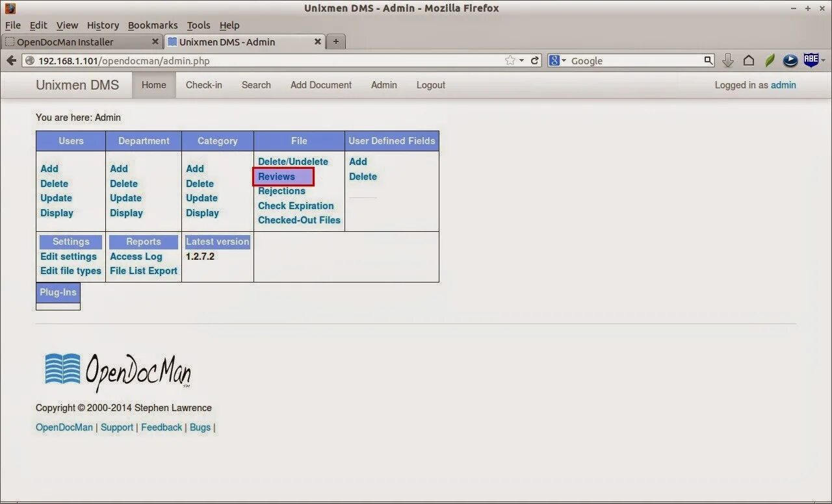Open the Bookmarks menu
The height and width of the screenshot is (504, 832).
153,25
